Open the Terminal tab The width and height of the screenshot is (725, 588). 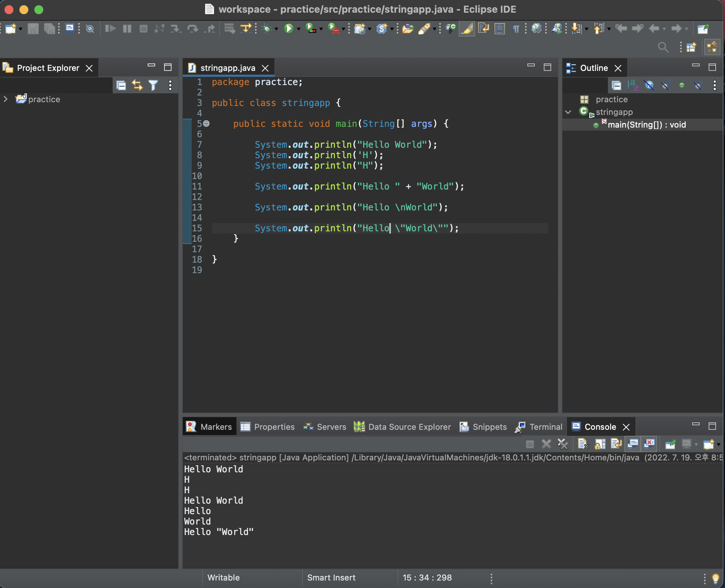point(539,427)
